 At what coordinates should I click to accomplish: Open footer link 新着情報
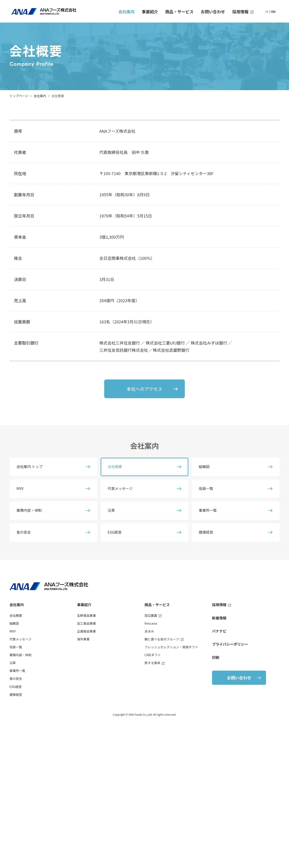219,618
